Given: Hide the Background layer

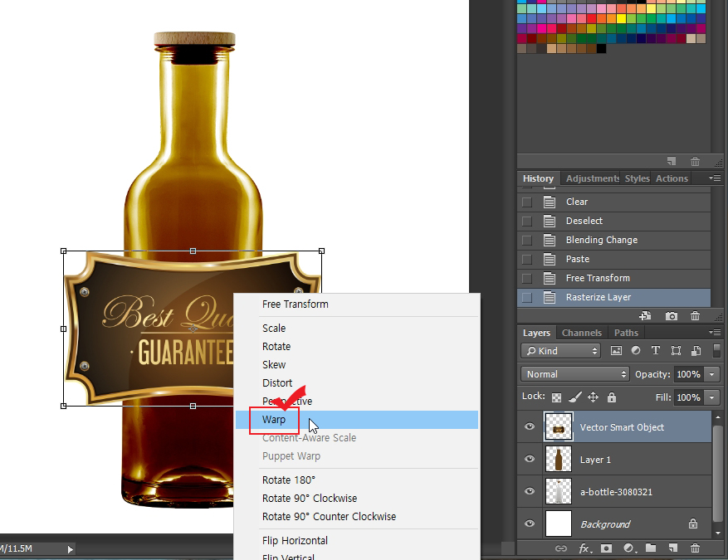Looking at the screenshot, I should 530,523.
